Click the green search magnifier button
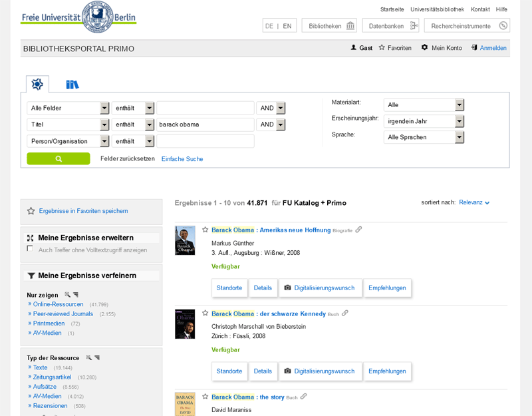 [x=59, y=158]
